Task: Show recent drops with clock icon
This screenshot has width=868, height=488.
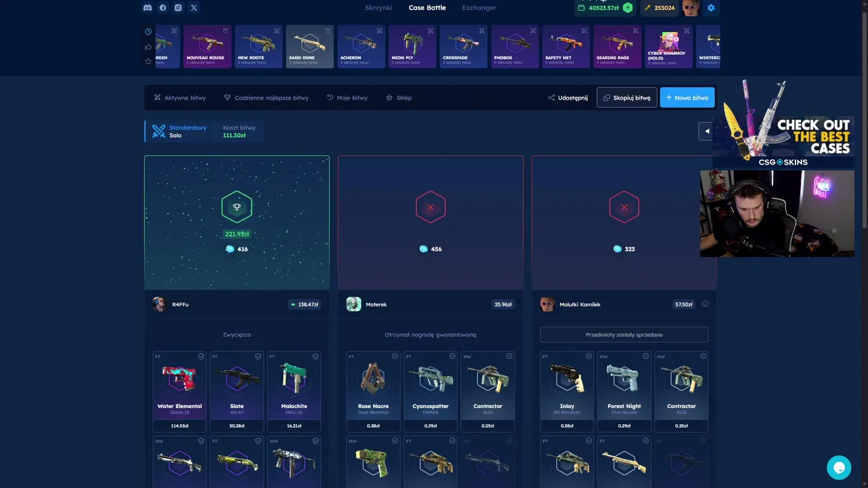Action: [x=149, y=31]
